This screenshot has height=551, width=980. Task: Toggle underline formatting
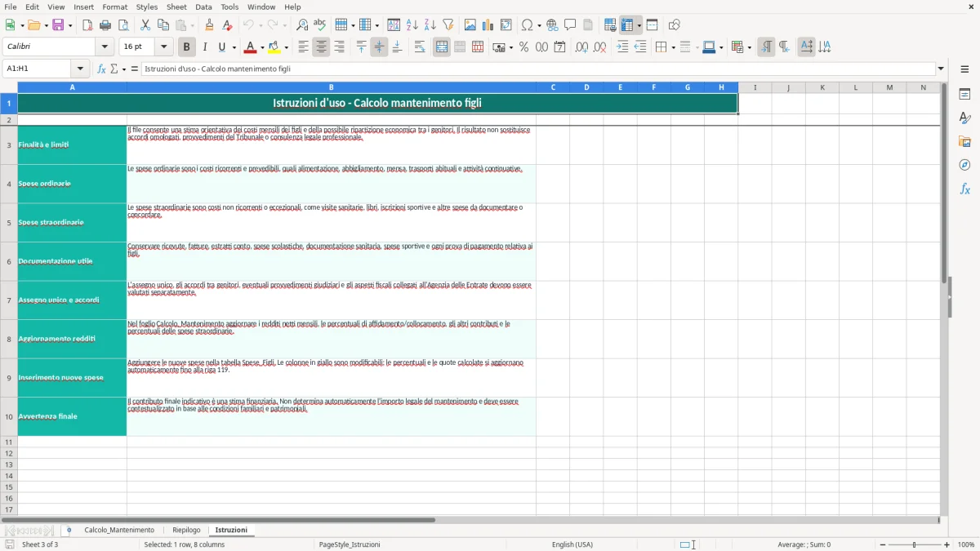(221, 47)
